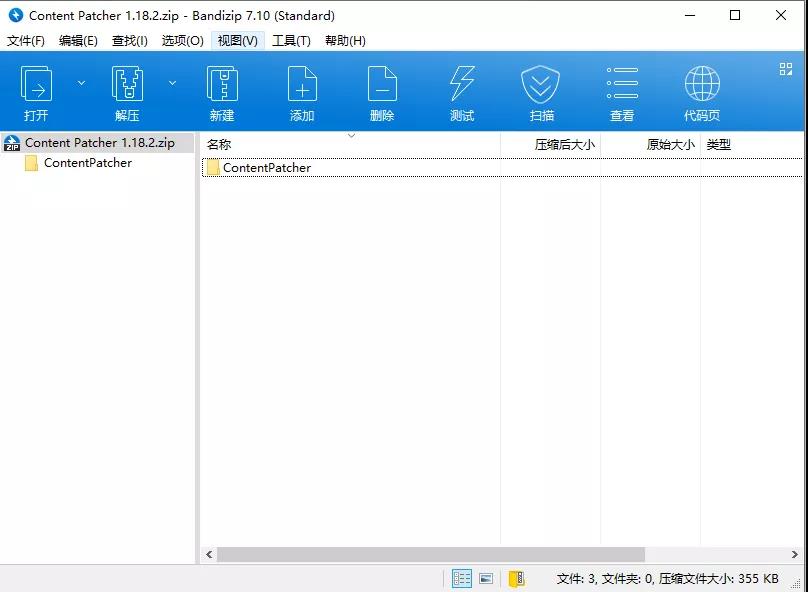Open the 工具(T) menu
Viewport: 808px width, 592px height.
(x=291, y=41)
